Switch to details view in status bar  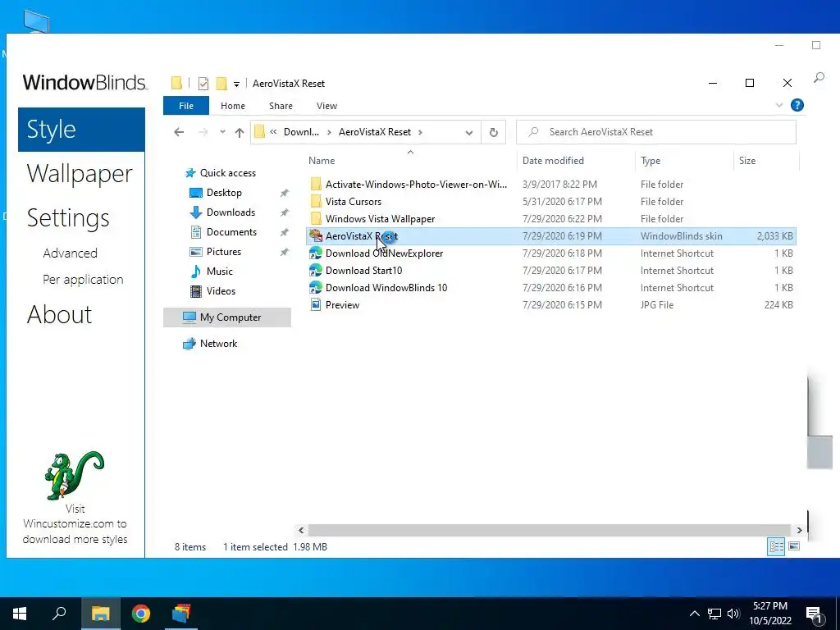point(776,546)
